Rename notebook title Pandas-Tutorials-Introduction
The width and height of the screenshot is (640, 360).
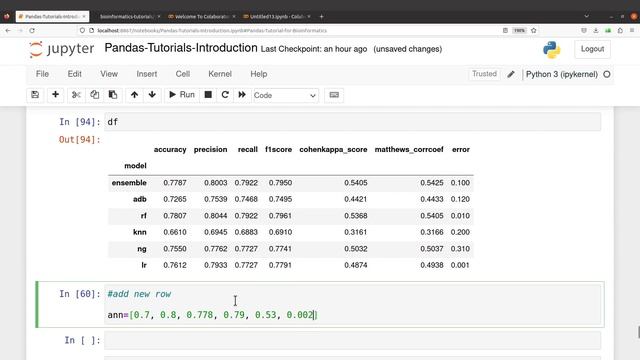click(181, 48)
